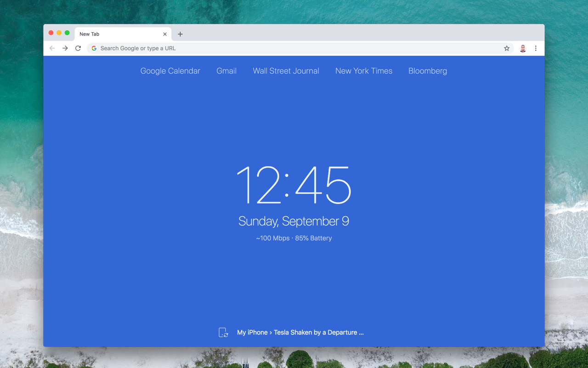This screenshot has width=588, height=368.
Task: Go back using the browser back arrow
Action: [x=52, y=48]
